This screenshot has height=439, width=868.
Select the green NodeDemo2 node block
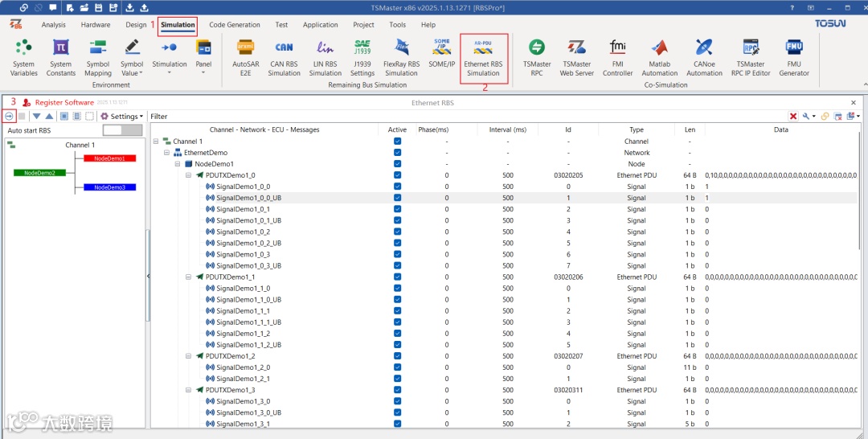pyautogui.click(x=39, y=173)
